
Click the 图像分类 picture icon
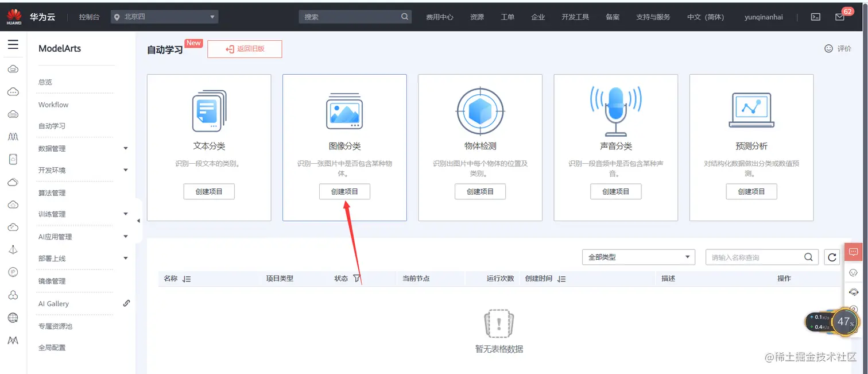(344, 110)
